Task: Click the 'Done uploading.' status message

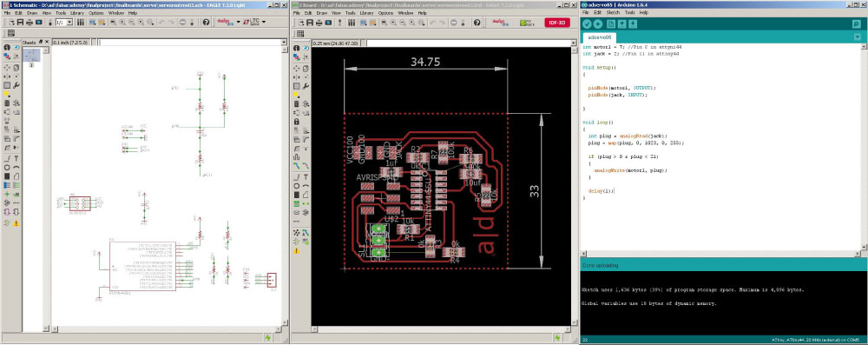Action: (602, 266)
